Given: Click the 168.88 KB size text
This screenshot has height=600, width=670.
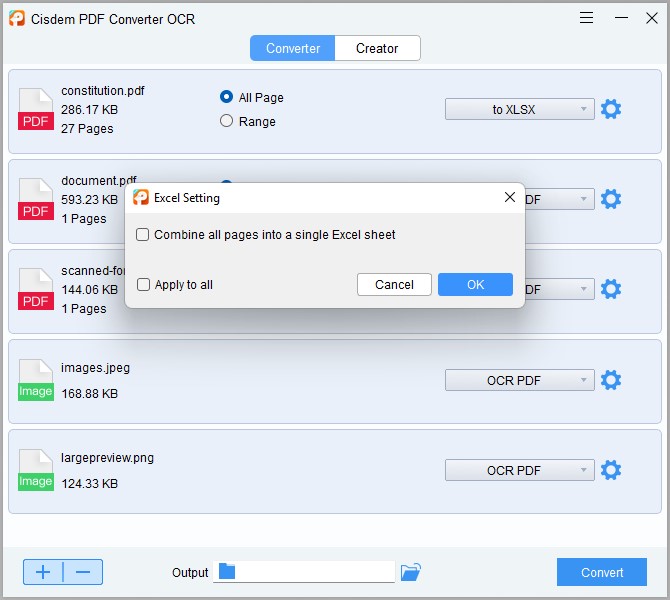Looking at the screenshot, I should (x=89, y=394).
